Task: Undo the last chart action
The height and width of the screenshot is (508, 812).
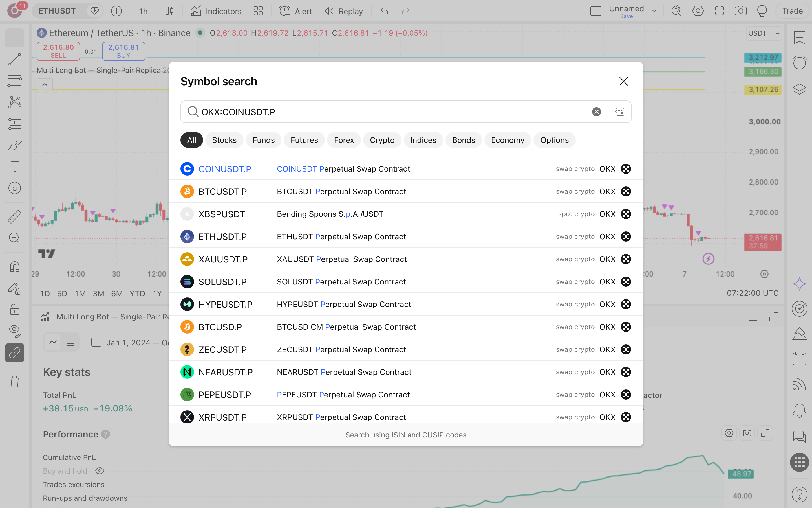Action: 384,11
